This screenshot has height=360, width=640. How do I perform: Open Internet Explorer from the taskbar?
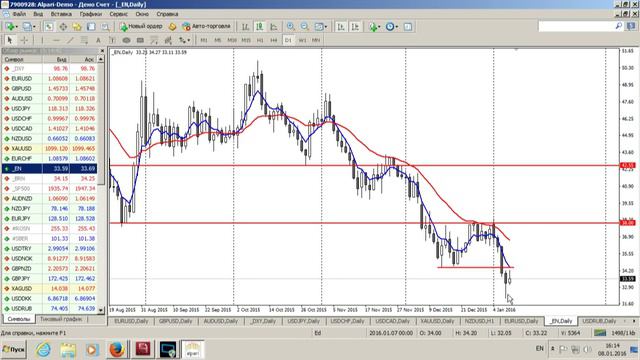pyautogui.click(x=43, y=349)
